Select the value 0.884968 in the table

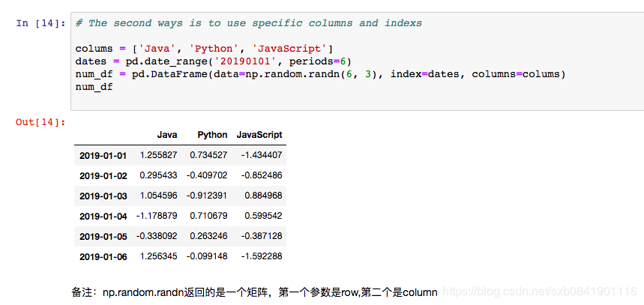[263, 196]
